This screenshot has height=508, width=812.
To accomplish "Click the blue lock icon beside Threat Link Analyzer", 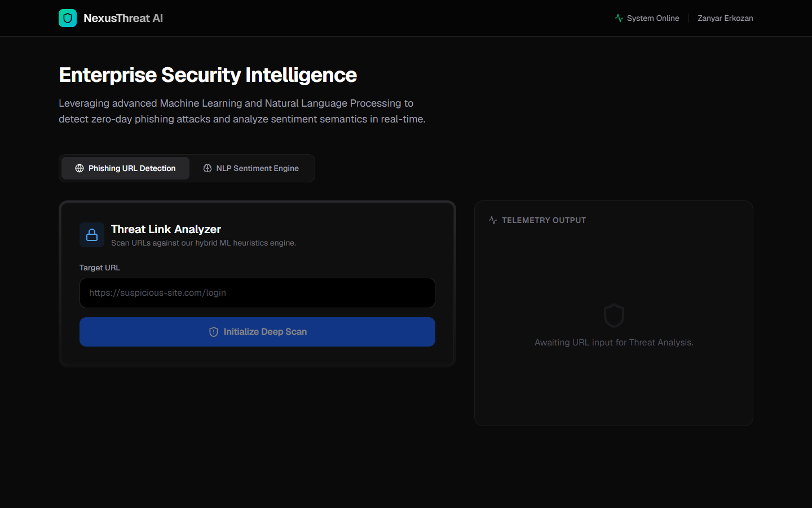I will (x=92, y=235).
